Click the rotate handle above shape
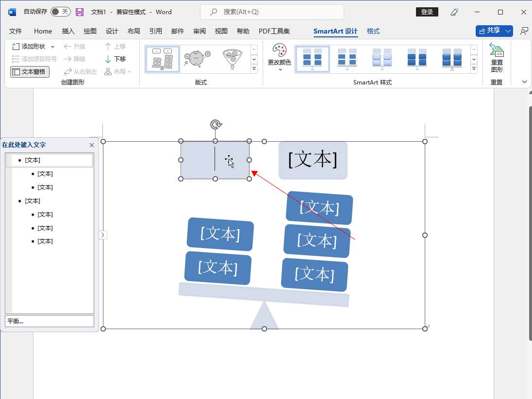Screen dimensions: 532x399 click(x=216, y=125)
